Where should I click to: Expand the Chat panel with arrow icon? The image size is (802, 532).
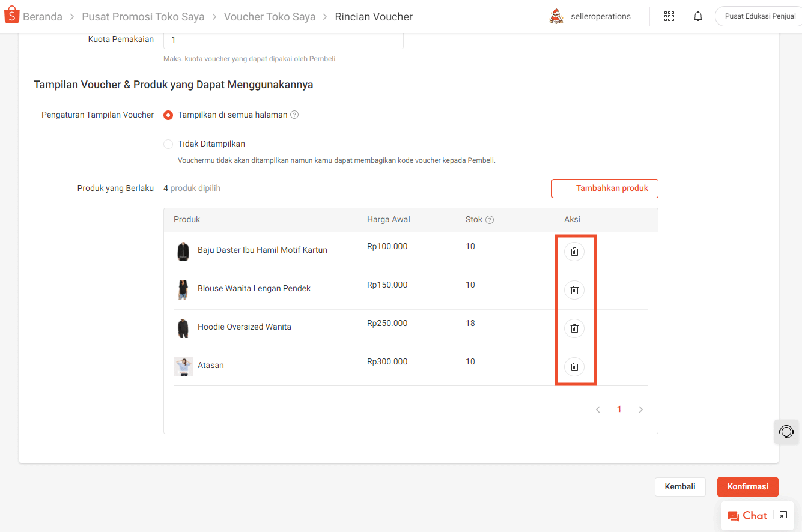[x=783, y=515]
